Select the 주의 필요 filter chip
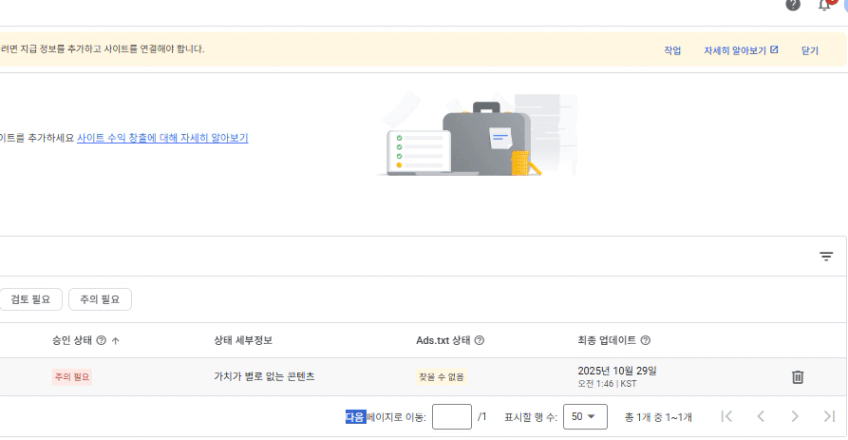Screen dimensions: 848x440 (100, 299)
